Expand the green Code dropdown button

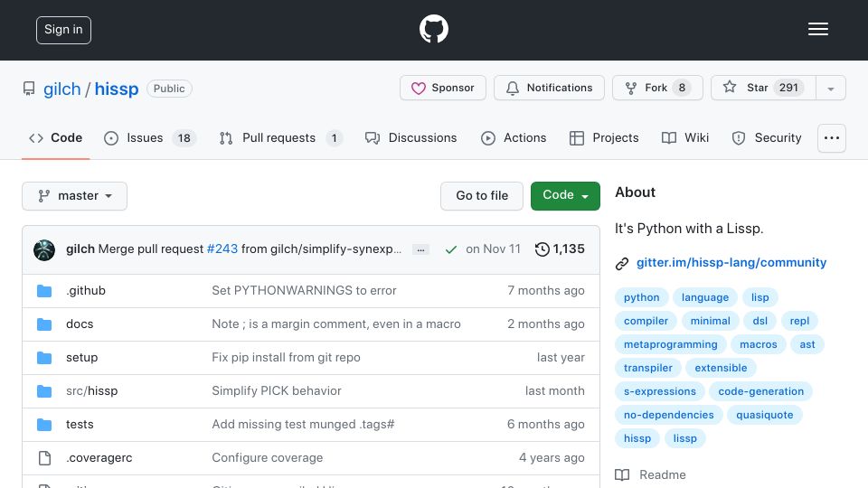(565, 196)
